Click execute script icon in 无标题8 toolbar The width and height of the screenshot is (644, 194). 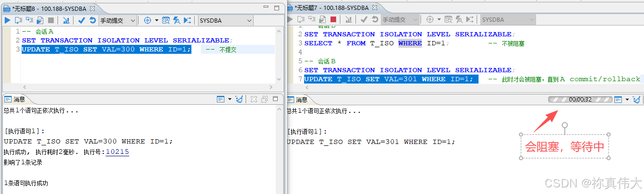[x=18, y=20]
